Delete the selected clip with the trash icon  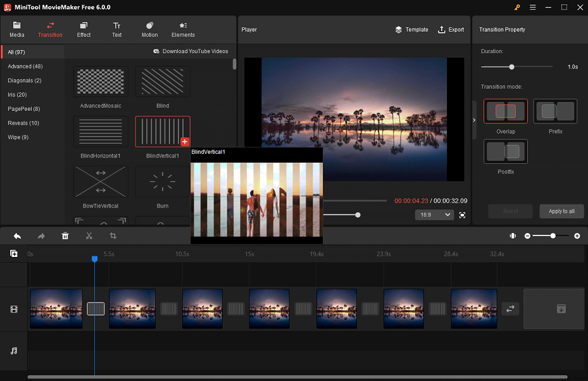[65, 235]
